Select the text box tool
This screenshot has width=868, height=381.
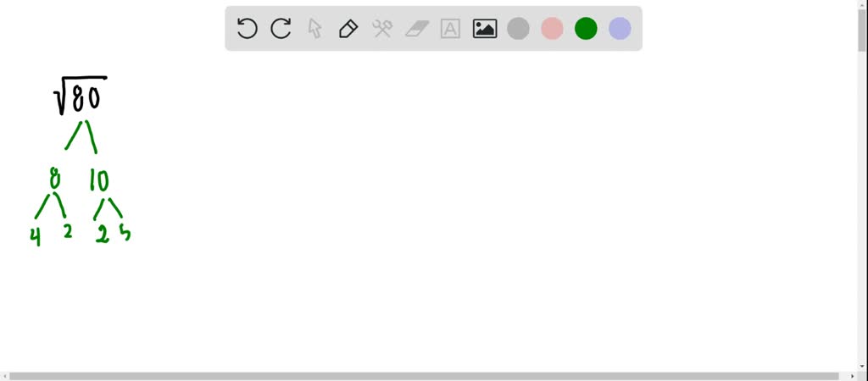pyautogui.click(x=450, y=29)
